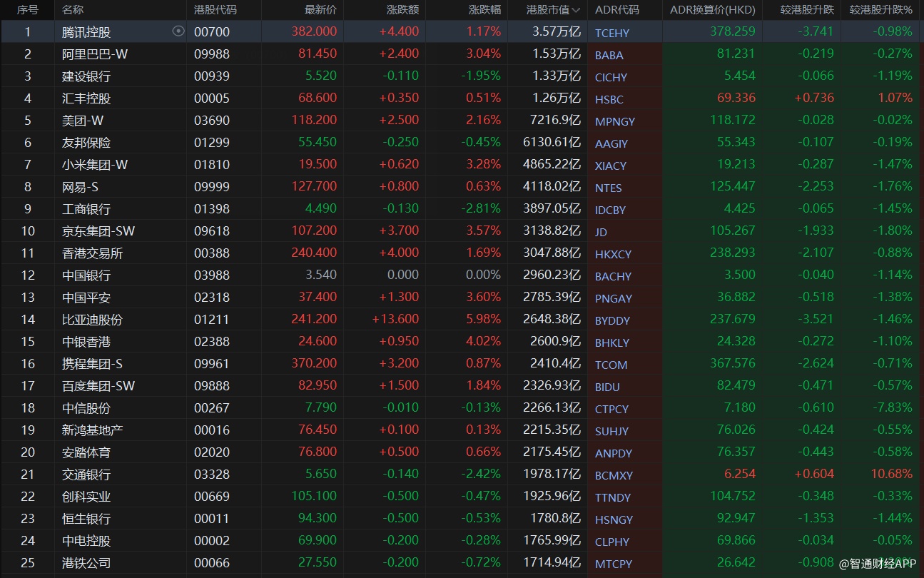This screenshot has height=578, width=924.
Task: Select the 建设银行 stock name
Action: point(86,76)
